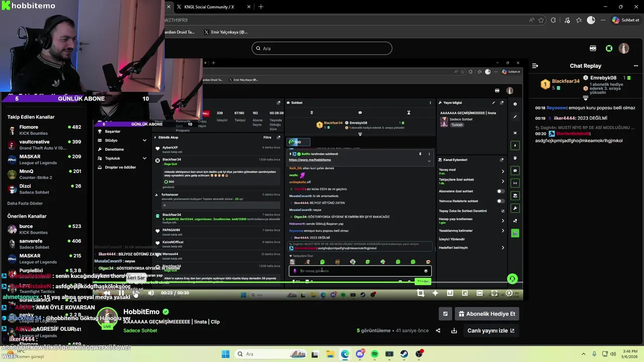Click the green Kick logo icon in the header
The image size is (644, 362).
point(609,48)
